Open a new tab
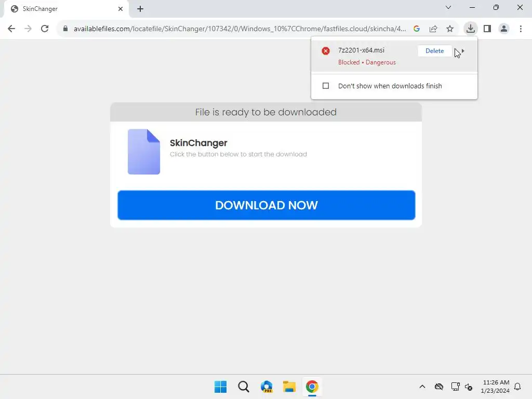The width and height of the screenshot is (532, 399). point(140,9)
